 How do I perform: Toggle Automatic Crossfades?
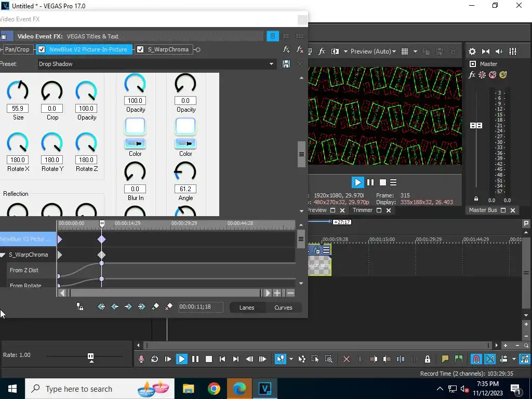tap(490, 359)
